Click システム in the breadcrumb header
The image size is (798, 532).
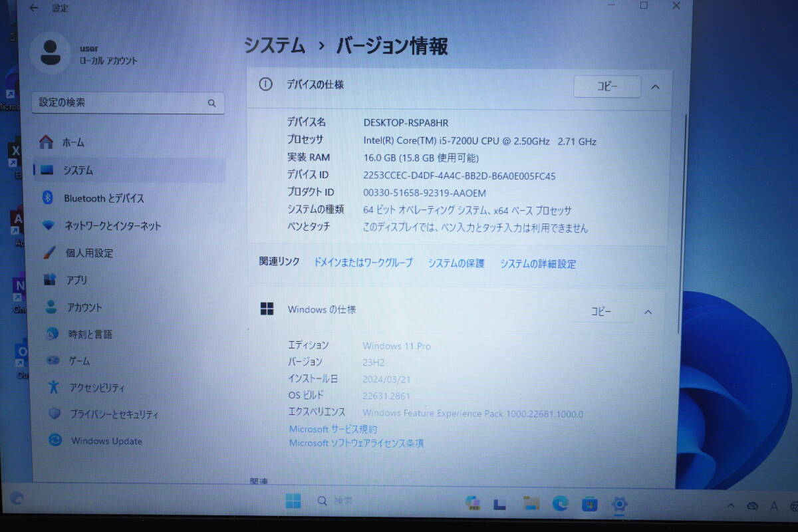(x=275, y=46)
